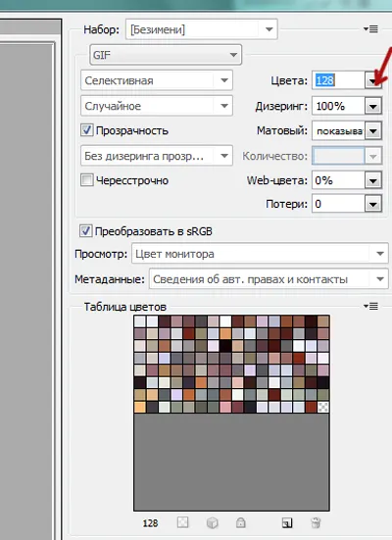Click the lock selected colors icon
Screen dimensions: 392x540
click(241, 522)
